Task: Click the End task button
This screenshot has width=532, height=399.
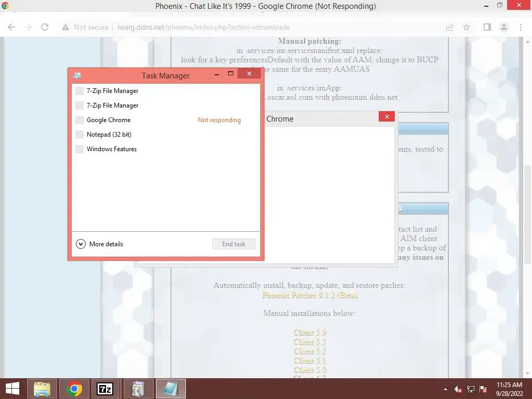Action: (234, 244)
